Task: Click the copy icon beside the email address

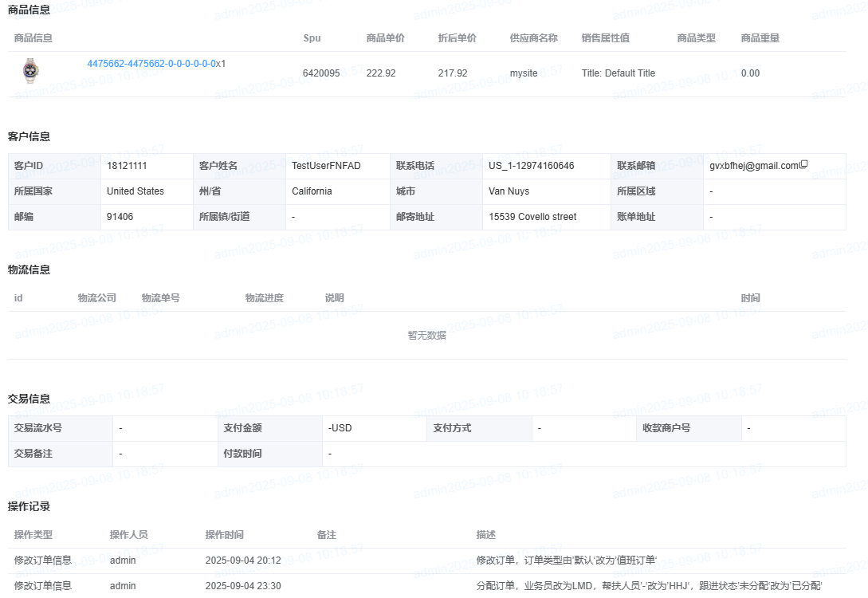Action: click(804, 165)
